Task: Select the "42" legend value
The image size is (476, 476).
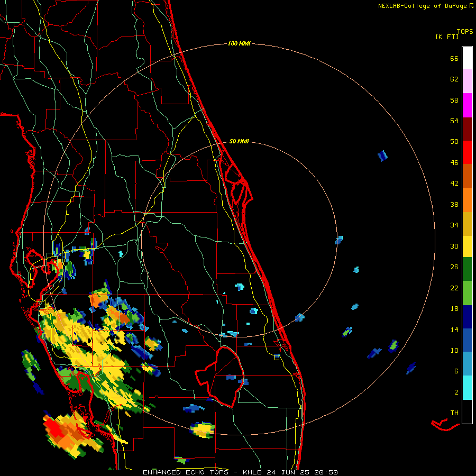Action: pos(454,184)
